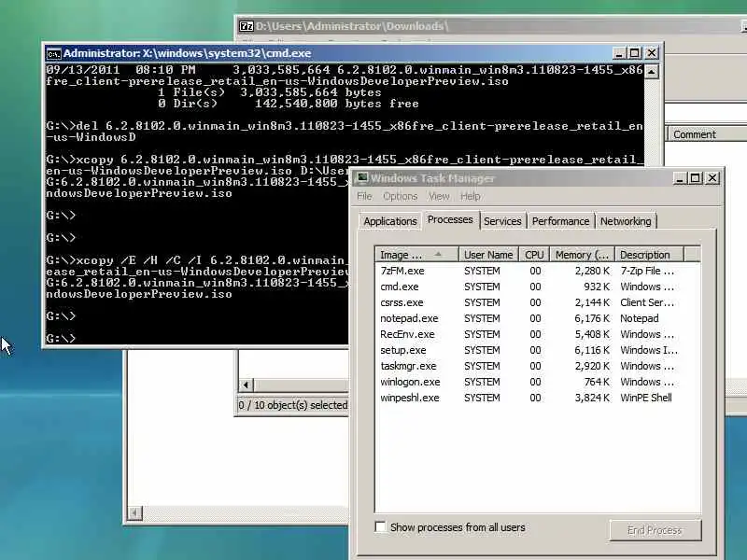This screenshot has width=747, height=560.
Task: Click the 7-Zip window title icon
Action: (x=246, y=26)
